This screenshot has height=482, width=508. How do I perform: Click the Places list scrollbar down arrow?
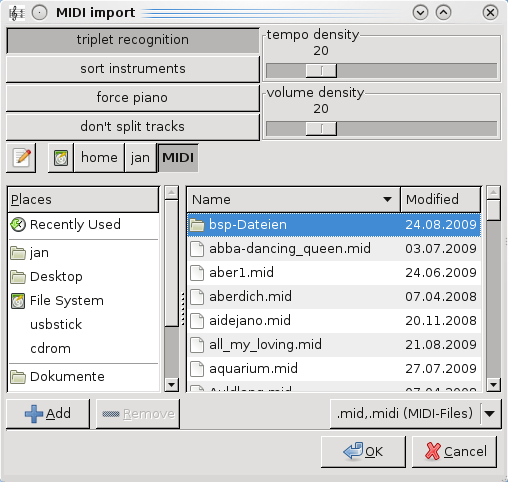[x=172, y=385]
